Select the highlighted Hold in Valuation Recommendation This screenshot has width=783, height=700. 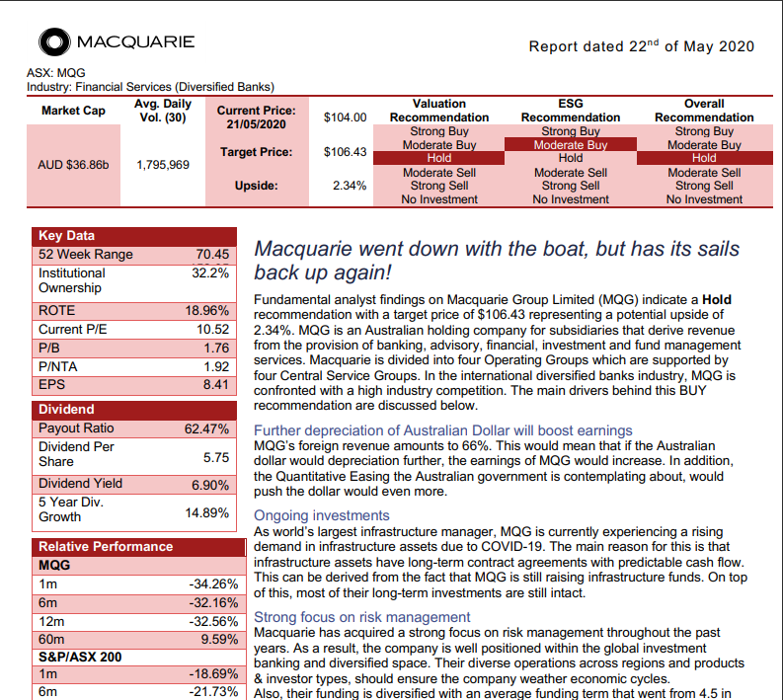(x=438, y=158)
